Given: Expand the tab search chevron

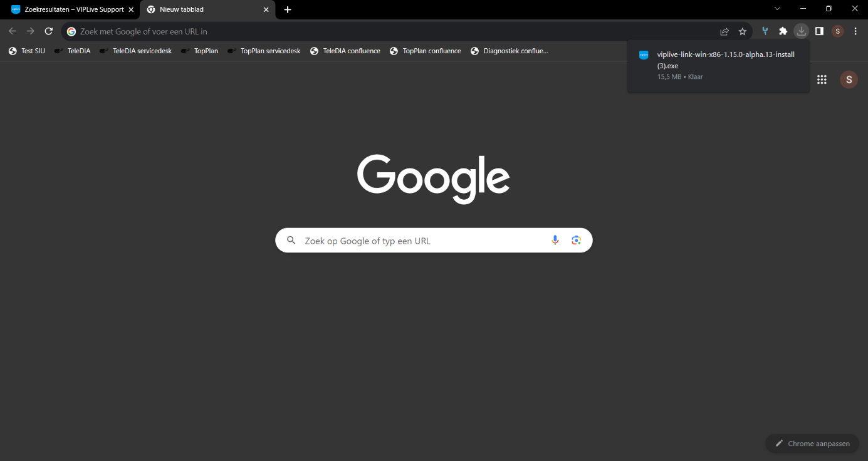Looking at the screenshot, I should (777, 9).
